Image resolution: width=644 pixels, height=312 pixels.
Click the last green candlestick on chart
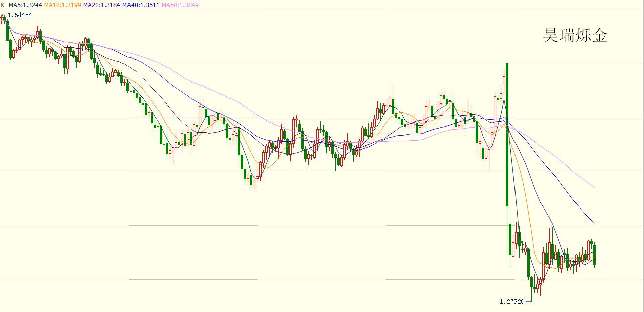click(x=595, y=254)
